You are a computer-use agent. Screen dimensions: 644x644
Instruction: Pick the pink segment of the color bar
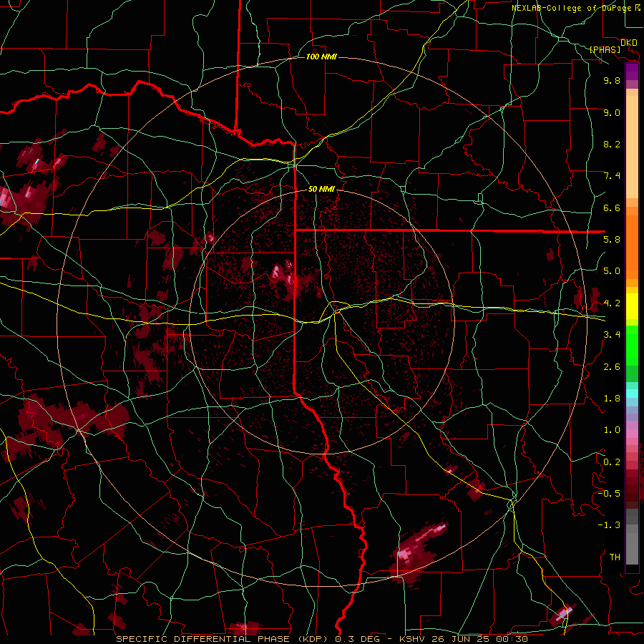tap(632, 434)
